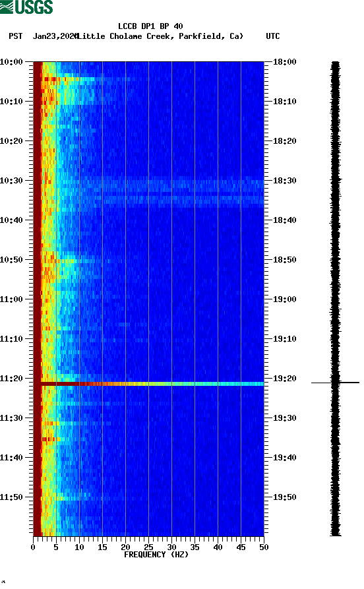This screenshot has width=364, height=589.
Task: Click the '50' frequency axis label
Action: [264, 547]
